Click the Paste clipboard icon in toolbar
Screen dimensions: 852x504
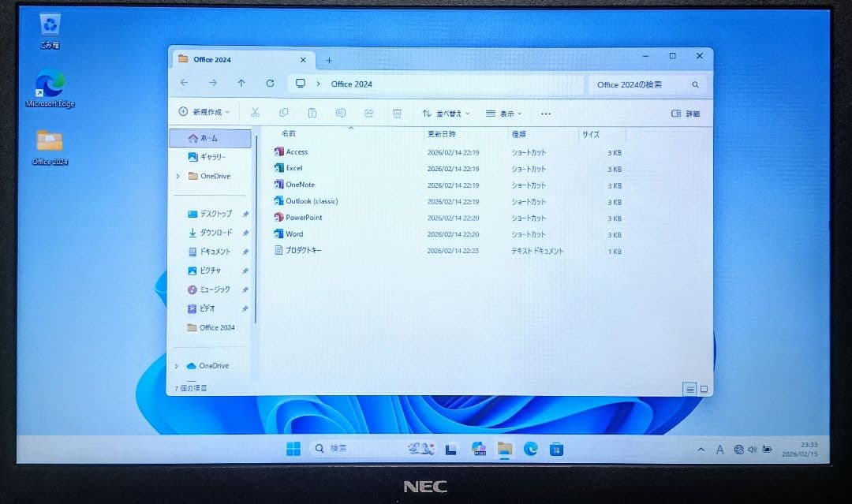tap(312, 113)
